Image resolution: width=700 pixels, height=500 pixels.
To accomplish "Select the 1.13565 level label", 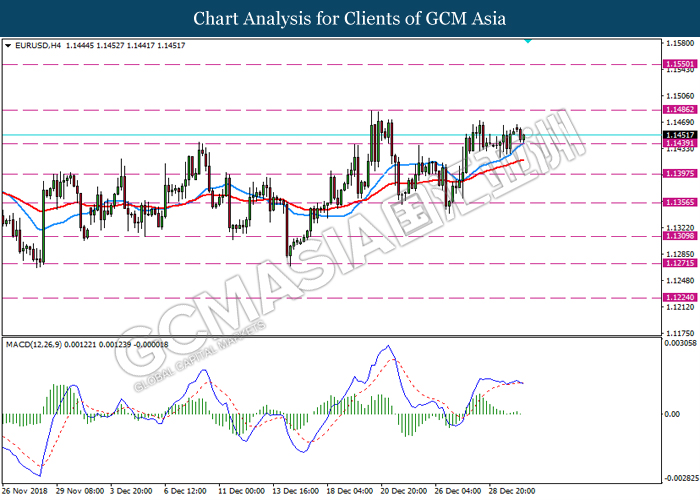I will click(x=679, y=202).
